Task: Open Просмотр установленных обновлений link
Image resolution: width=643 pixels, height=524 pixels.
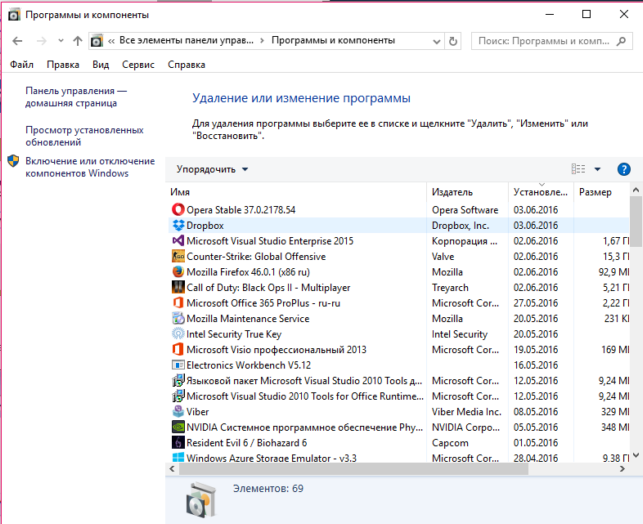Action: 84,136
